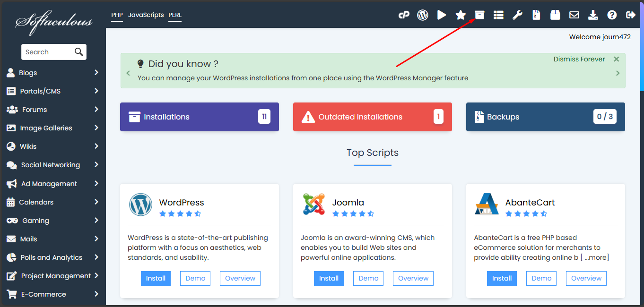Click the help question mark icon
The width and height of the screenshot is (644, 307).
[612, 15]
